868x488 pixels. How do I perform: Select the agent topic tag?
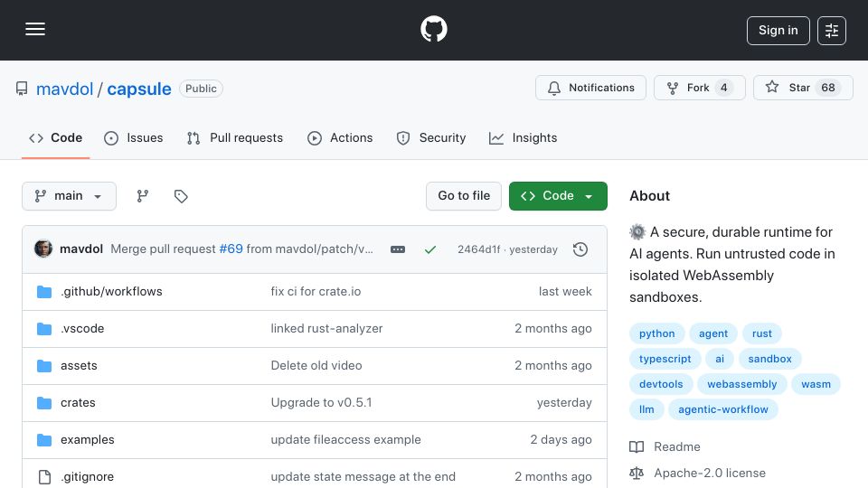pos(713,333)
